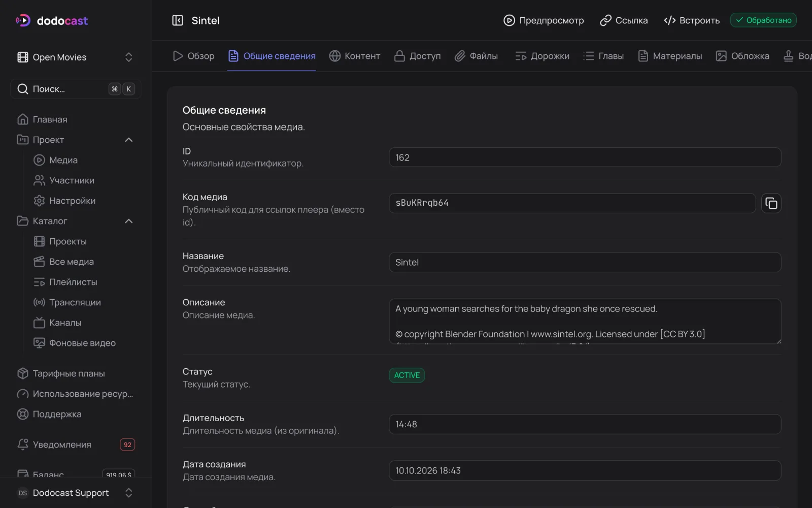Click the ID field showing 162

[x=585, y=157]
